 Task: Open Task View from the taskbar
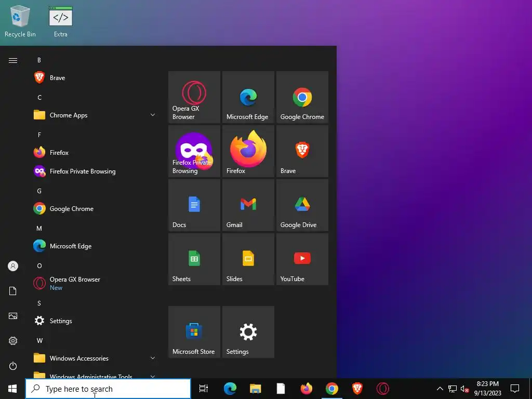click(204, 389)
